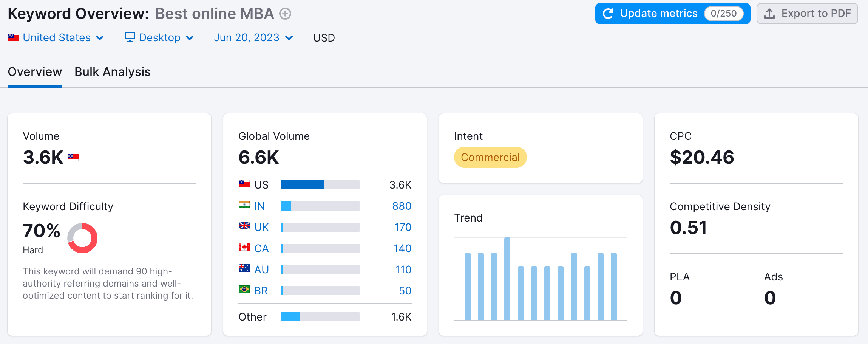Click the Keyword Difficulty donut chart
The height and width of the screenshot is (344, 868).
pos(82,238)
